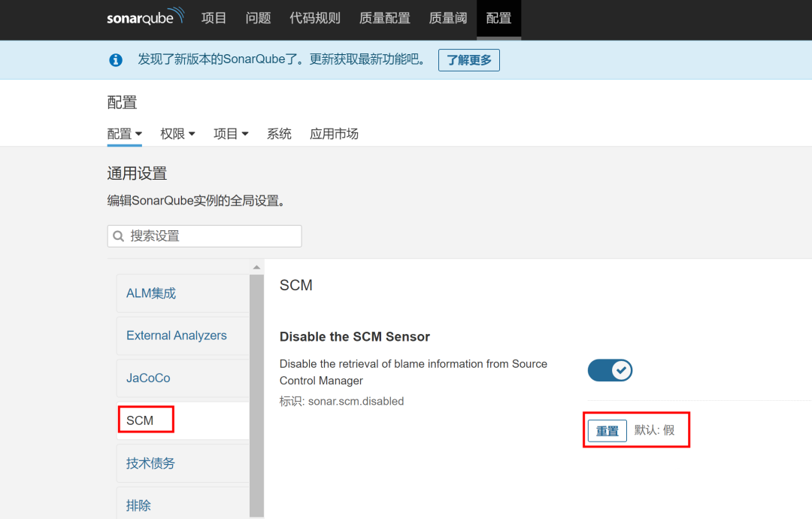Open 质量配置 in the top navigation

tap(384, 18)
